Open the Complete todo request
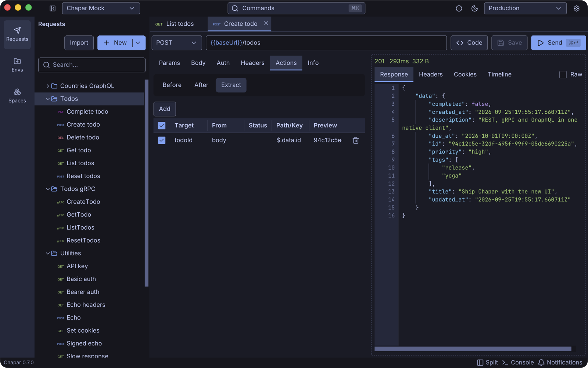 89,112
